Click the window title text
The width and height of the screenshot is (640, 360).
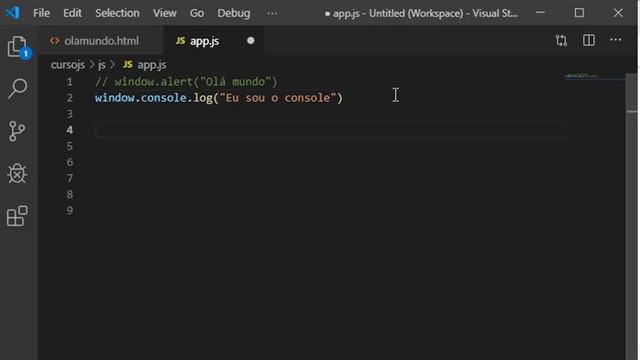coord(421,13)
